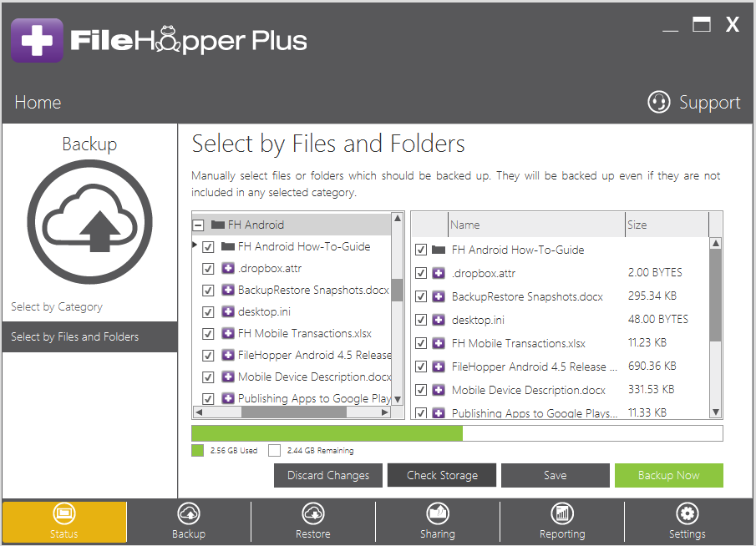The width and height of the screenshot is (756, 546).
Task: Click Mobile Device Description.docx icon in file list
Action: pos(439,389)
